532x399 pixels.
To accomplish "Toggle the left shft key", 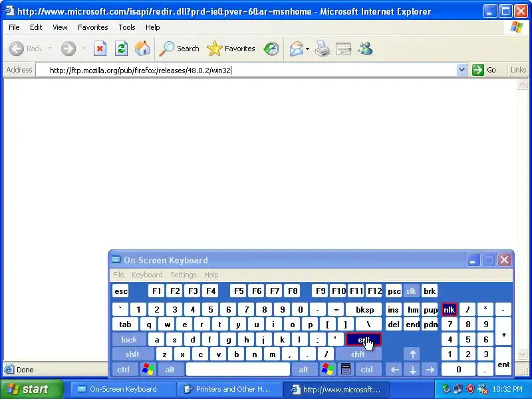I will point(132,354).
